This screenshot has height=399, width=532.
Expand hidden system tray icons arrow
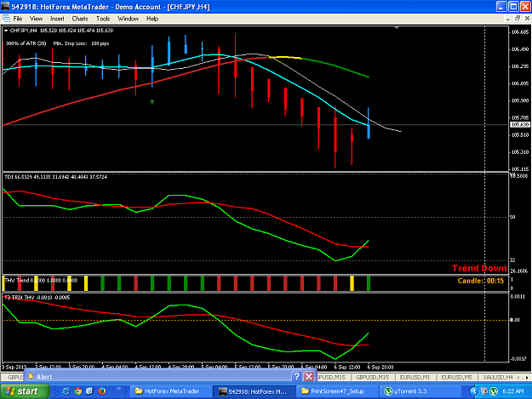tap(474, 391)
